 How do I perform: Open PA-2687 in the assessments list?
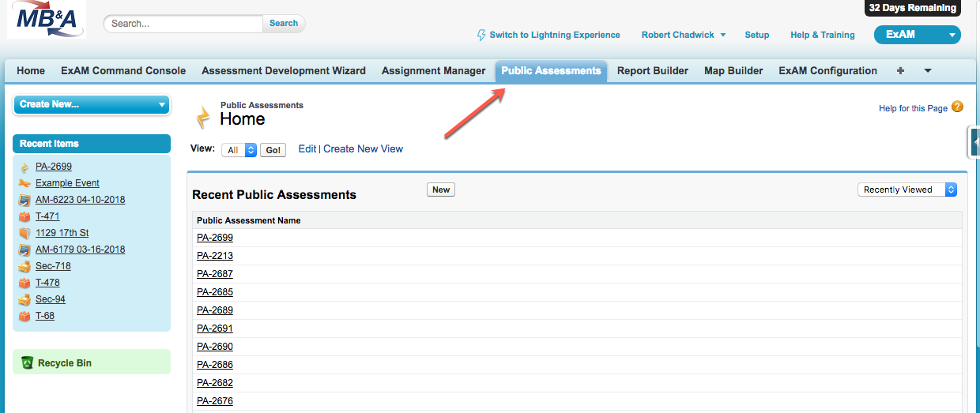pyautogui.click(x=215, y=274)
